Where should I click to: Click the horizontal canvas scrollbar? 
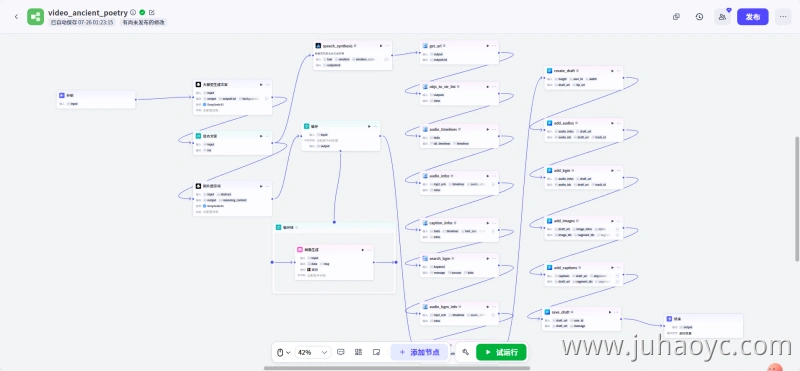point(397,368)
